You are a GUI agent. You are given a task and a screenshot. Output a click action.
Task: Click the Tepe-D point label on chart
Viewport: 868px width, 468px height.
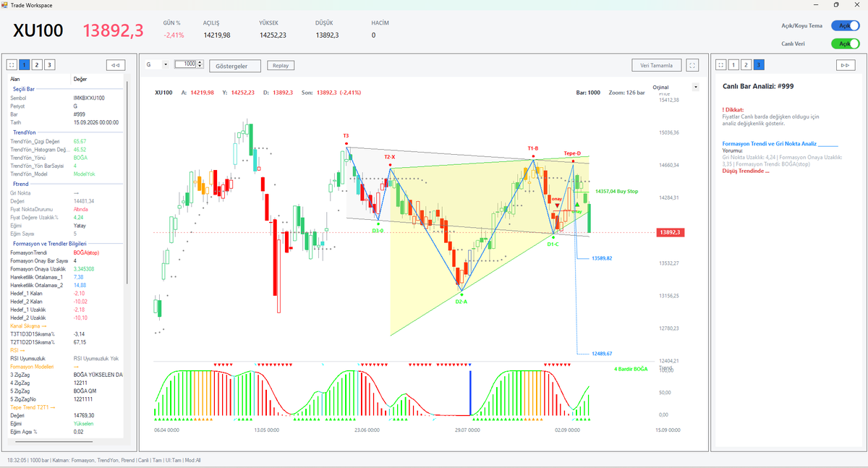[x=572, y=153]
